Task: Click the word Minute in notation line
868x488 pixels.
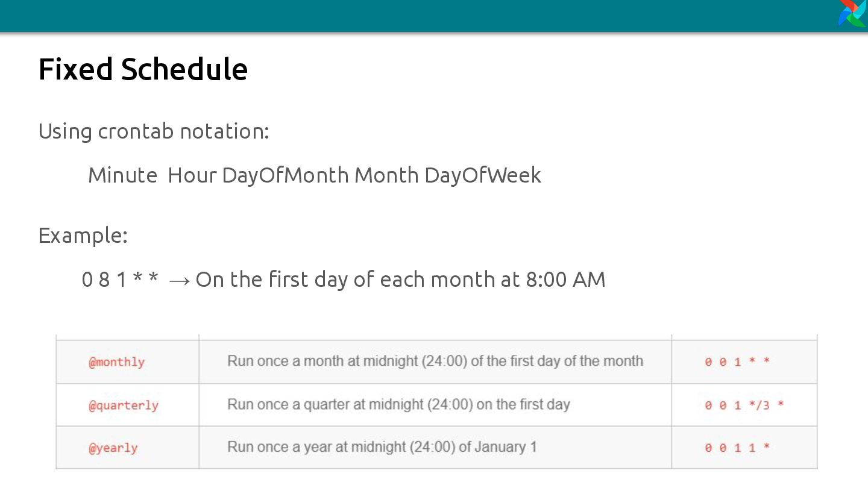Action: click(x=122, y=175)
